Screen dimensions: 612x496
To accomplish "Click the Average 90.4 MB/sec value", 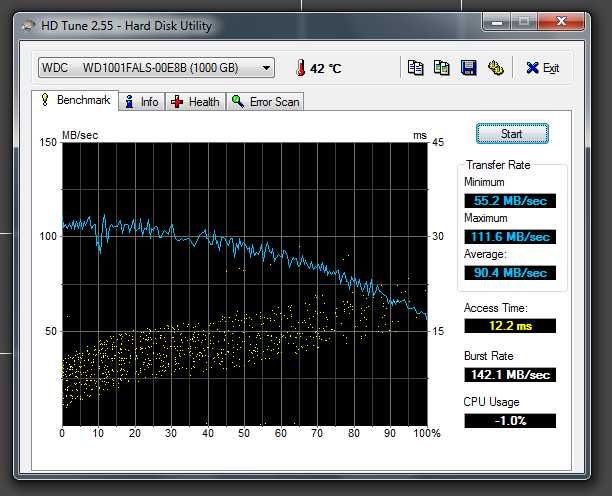I will point(509,273).
